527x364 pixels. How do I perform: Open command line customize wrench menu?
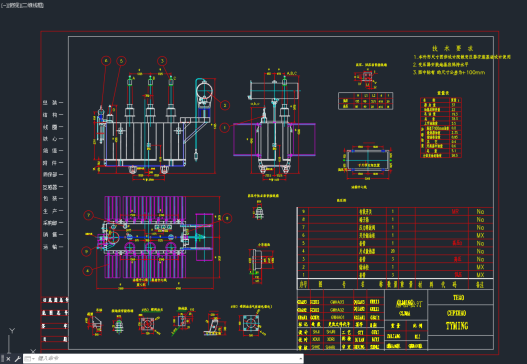pyautogui.click(x=17, y=359)
